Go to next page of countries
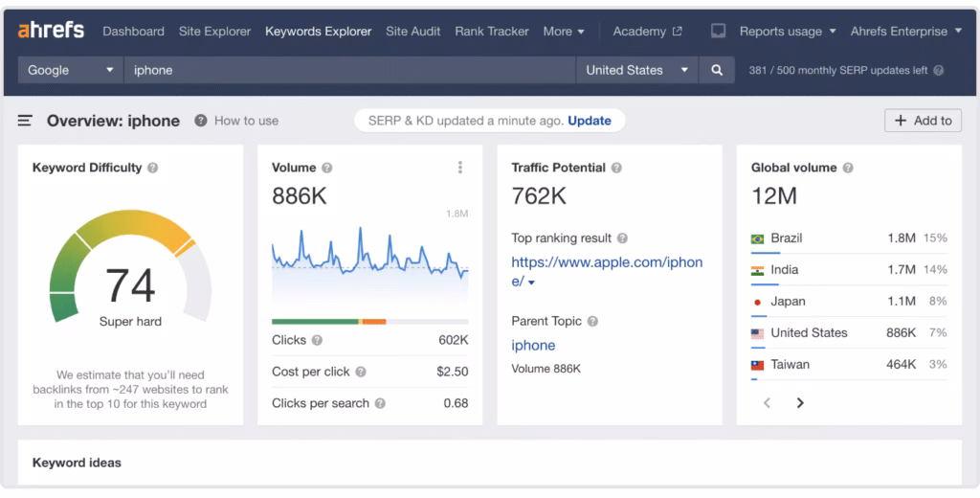The height and width of the screenshot is (498, 980). tap(800, 403)
